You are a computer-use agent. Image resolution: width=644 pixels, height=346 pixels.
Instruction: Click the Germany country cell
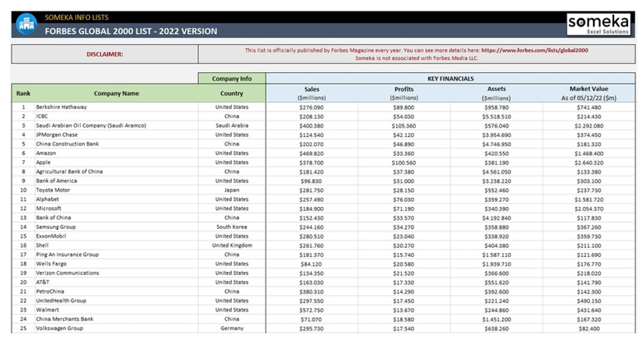(x=232, y=329)
